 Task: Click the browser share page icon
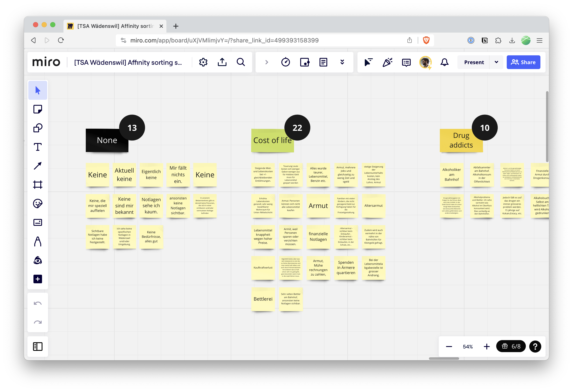coord(409,40)
